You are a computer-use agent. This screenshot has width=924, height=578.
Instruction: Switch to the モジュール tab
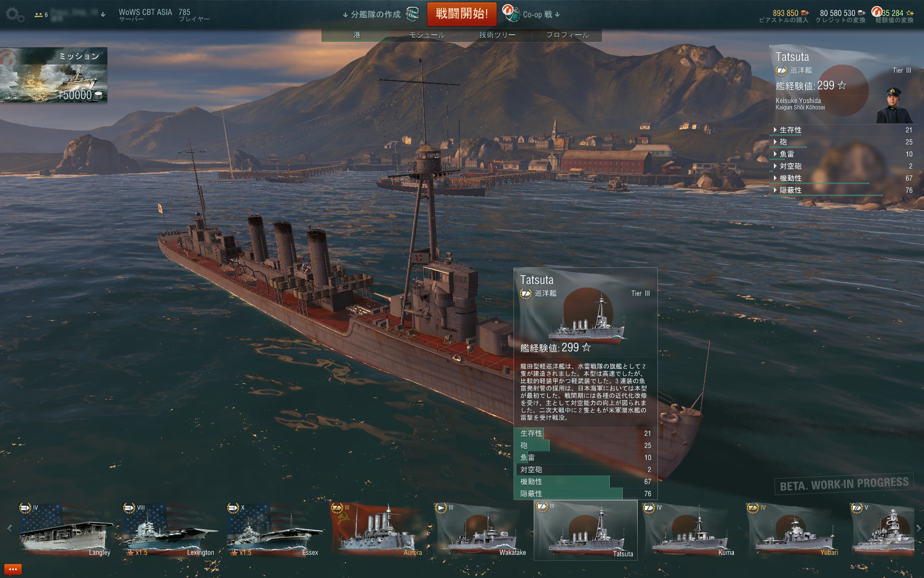(427, 35)
